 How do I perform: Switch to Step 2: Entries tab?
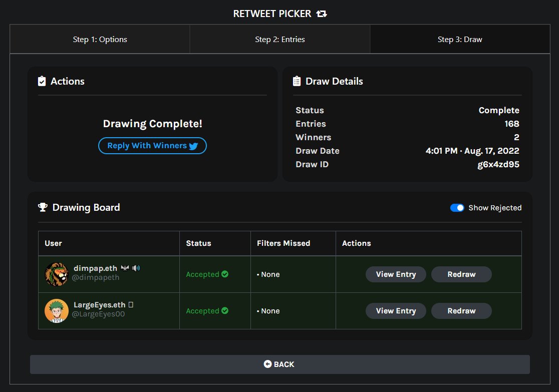click(280, 39)
